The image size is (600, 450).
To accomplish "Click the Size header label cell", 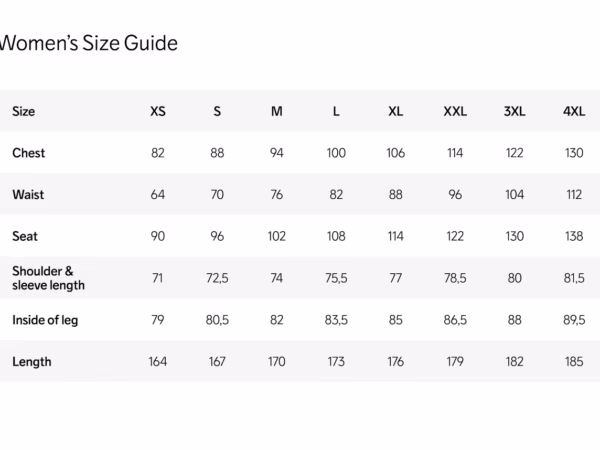I will [24, 111].
